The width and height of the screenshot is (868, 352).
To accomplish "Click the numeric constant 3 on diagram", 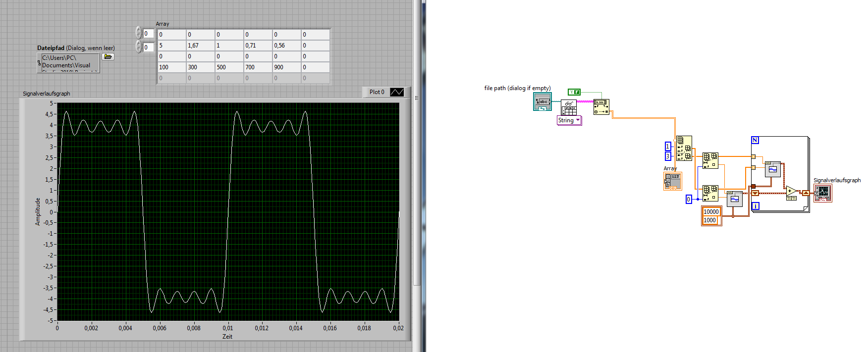I will click(668, 156).
